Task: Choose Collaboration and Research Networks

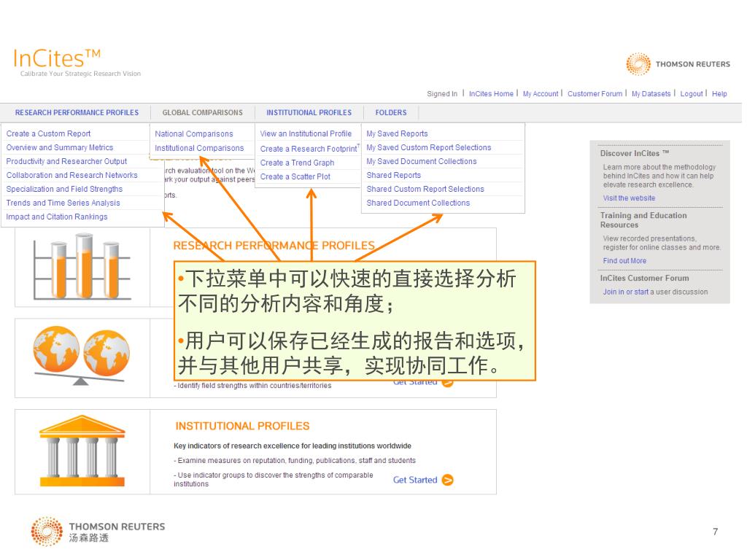Action: pyautogui.click(x=71, y=175)
